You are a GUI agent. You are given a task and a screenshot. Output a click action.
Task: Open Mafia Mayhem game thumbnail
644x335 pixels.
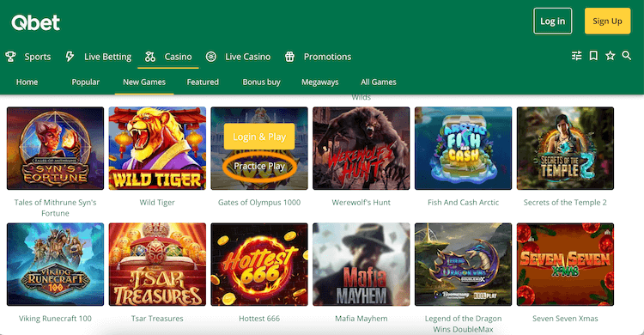(361, 265)
